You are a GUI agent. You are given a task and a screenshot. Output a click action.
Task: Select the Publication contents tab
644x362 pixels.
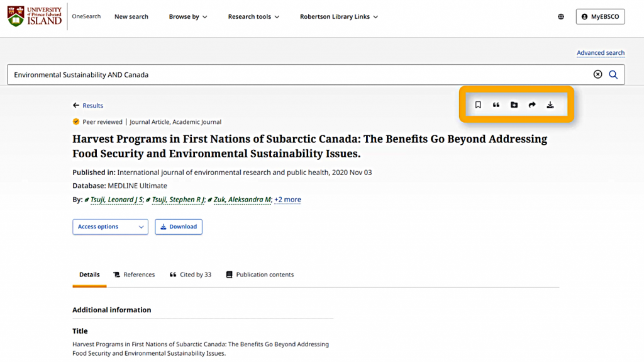260,274
